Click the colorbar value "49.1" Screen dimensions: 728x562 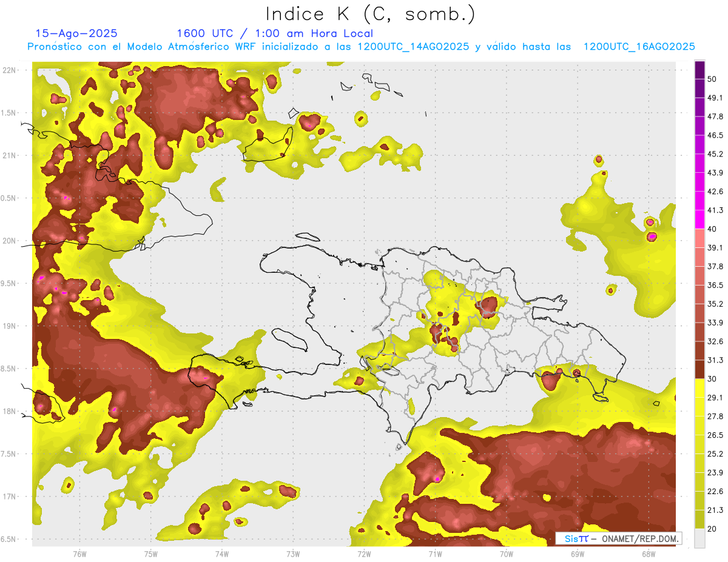coord(715,98)
